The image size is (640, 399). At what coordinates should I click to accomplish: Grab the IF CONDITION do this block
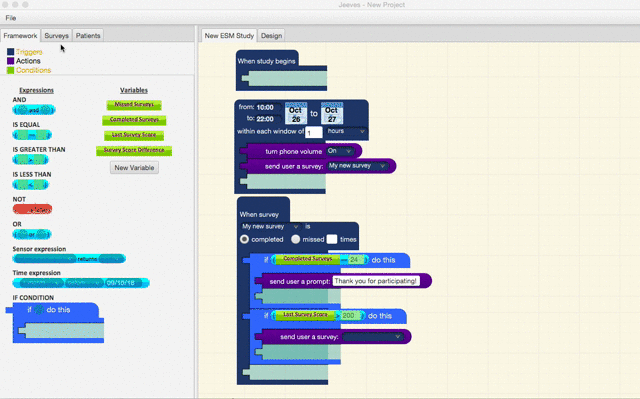click(x=56, y=322)
